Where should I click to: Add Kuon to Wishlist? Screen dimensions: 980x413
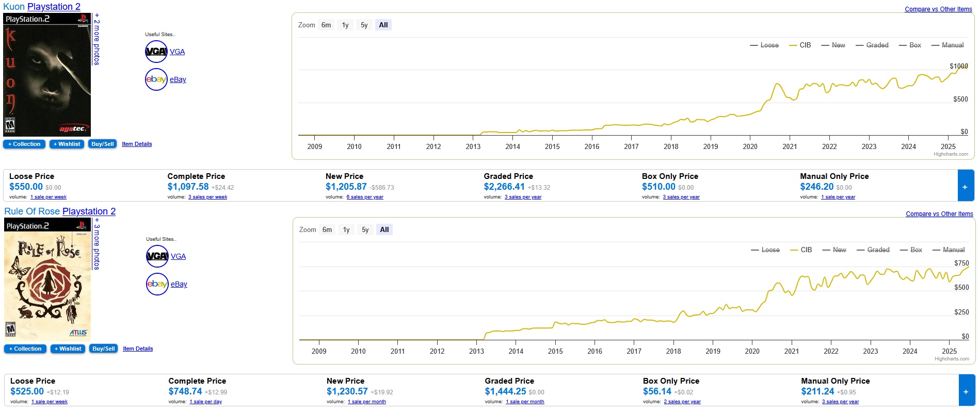point(67,144)
